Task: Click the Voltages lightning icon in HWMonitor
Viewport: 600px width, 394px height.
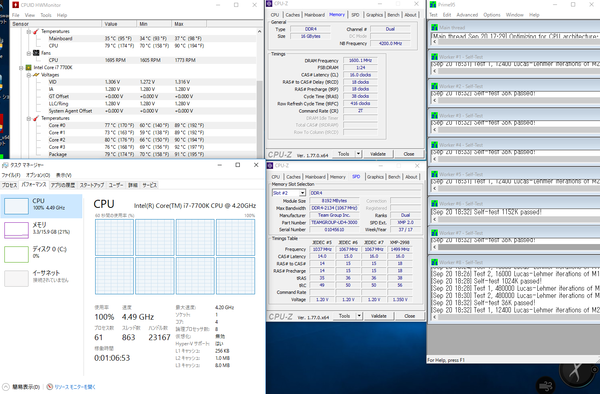Action: tap(36, 75)
